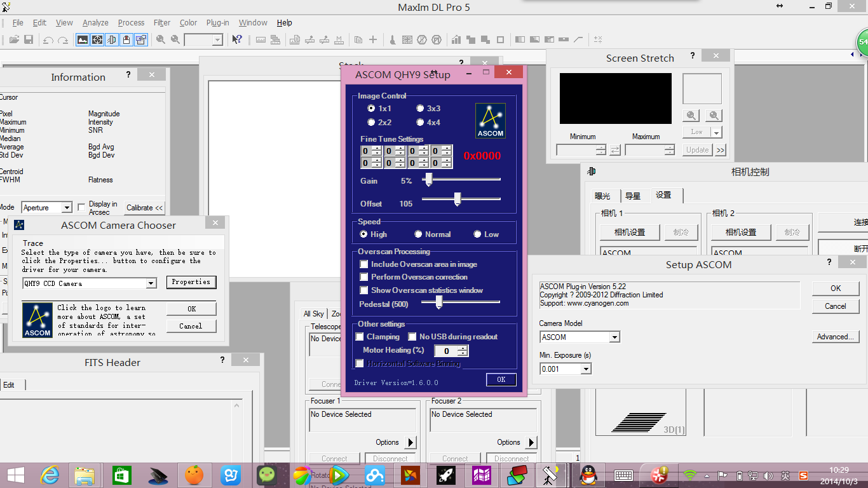Open File Explorer from the taskbar
This screenshot has height=488, width=868.
click(85, 475)
